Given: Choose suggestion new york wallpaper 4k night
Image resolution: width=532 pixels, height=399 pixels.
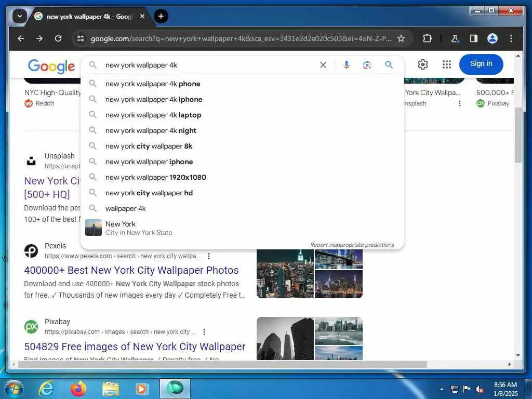Looking at the screenshot, I should point(242,130).
